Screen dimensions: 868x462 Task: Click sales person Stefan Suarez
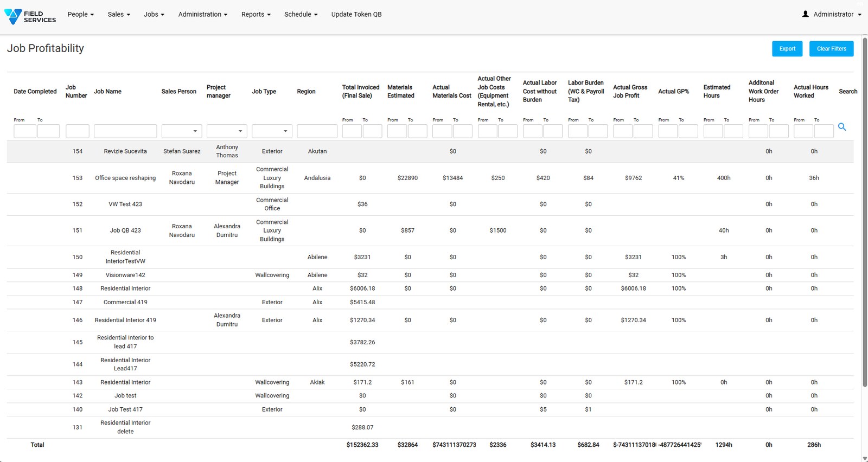(182, 151)
